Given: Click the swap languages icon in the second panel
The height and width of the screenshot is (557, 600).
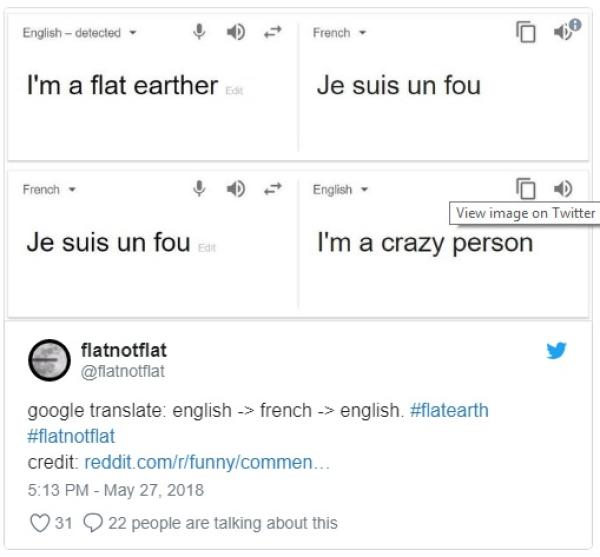Looking at the screenshot, I should coord(271,188).
